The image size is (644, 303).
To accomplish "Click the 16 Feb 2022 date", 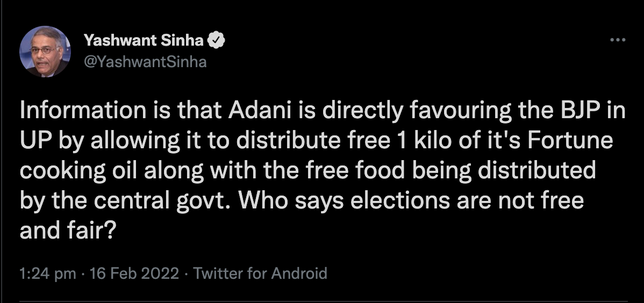I will click(x=133, y=273).
